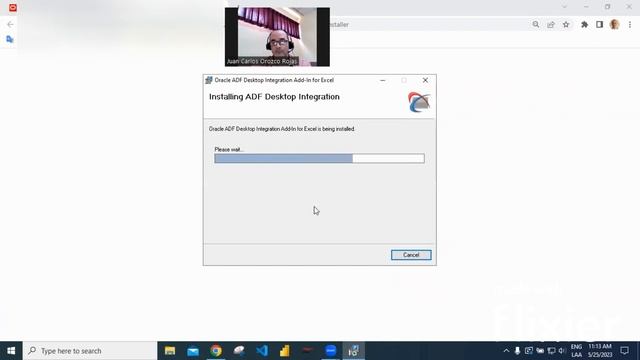The width and height of the screenshot is (640, 360).
Task: Switch to Google Chrome in the taskbar
Action: click(x=216, y=351)
